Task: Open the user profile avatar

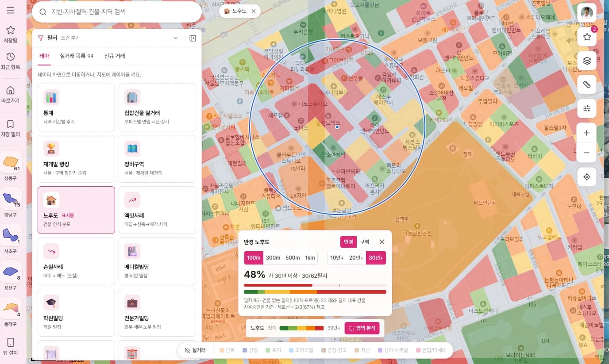Action: click(x=587, y=13)
